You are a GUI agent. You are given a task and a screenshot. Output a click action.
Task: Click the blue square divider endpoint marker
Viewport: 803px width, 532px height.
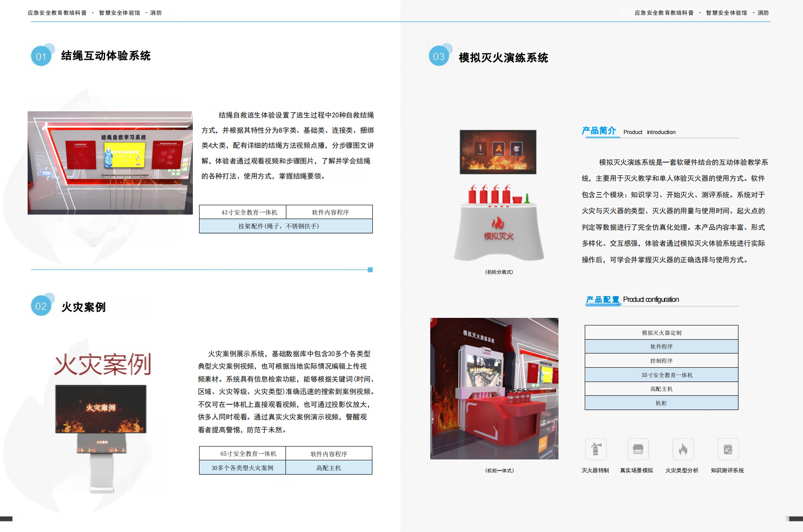pos(370,270)
